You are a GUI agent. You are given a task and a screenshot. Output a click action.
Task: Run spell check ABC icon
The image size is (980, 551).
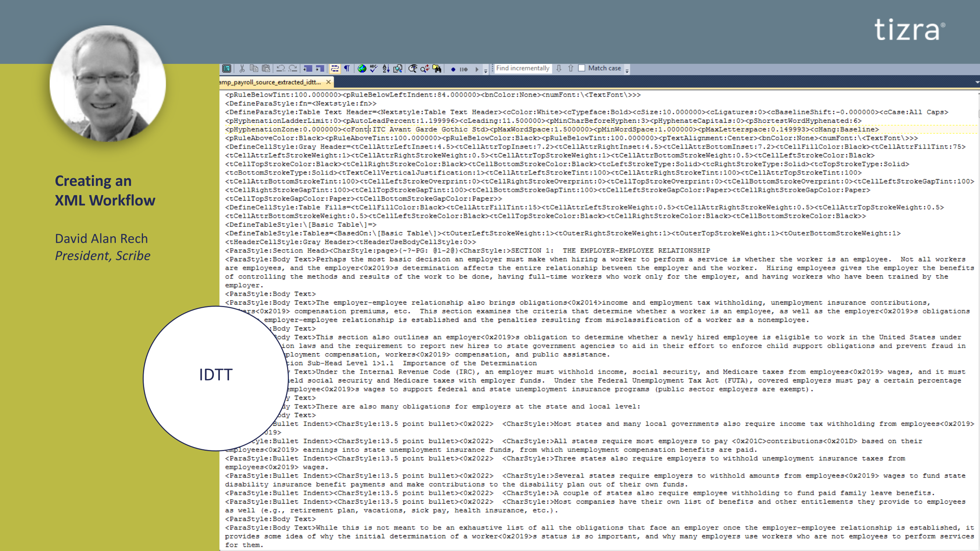click(373, 68)
